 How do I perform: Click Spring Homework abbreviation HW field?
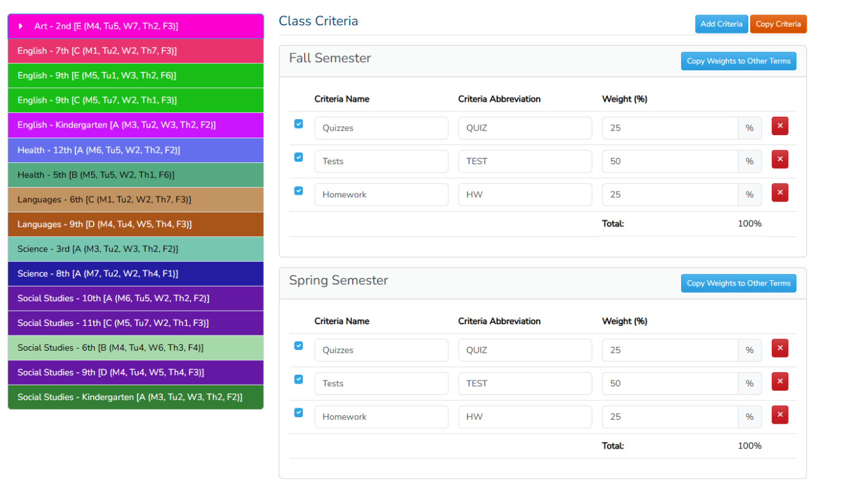(525, 417)
